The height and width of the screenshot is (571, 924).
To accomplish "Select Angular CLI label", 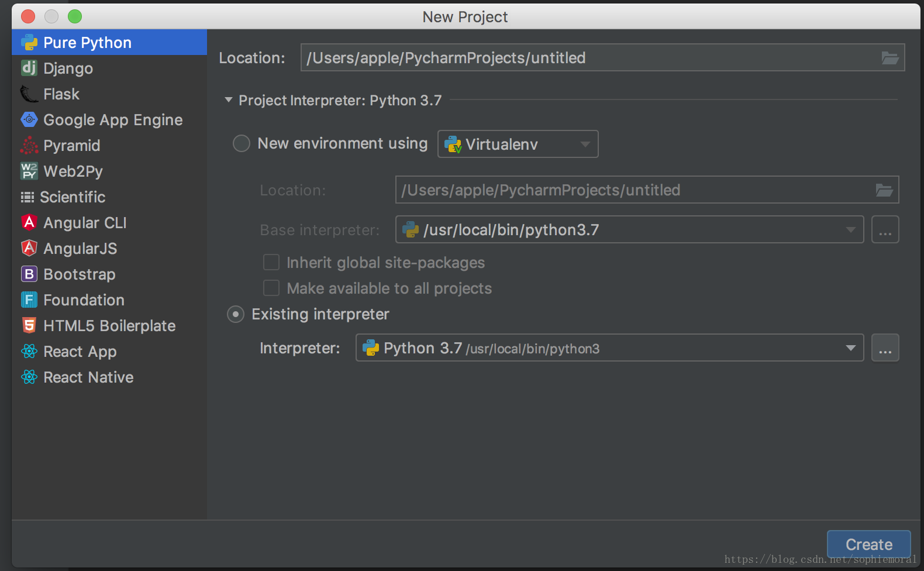I will [85, 223].
